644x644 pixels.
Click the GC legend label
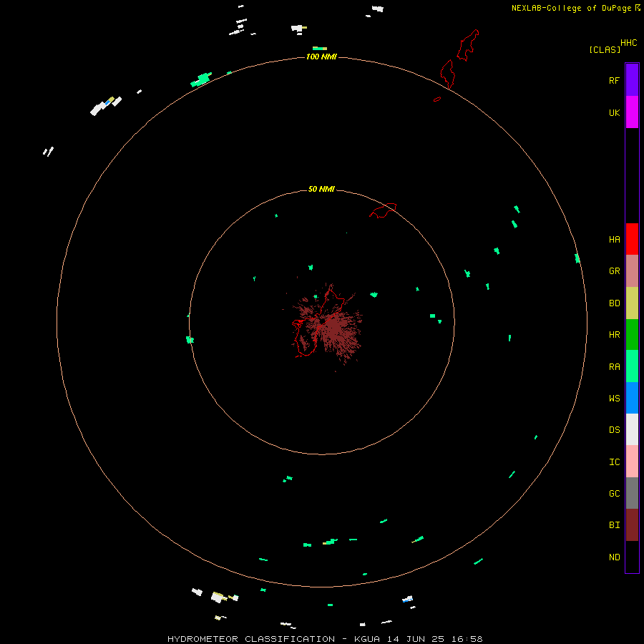[x=614, y=494]
